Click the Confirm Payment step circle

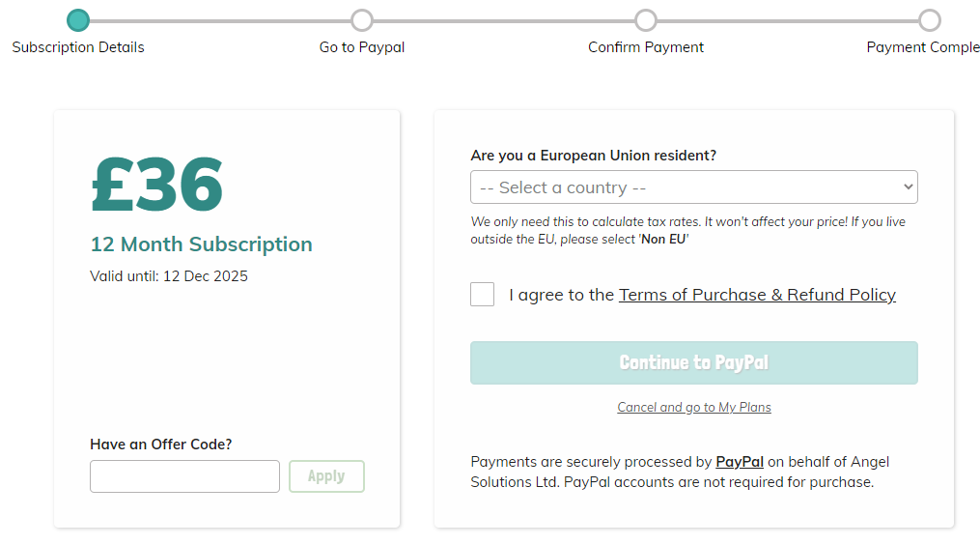point(646,20)
